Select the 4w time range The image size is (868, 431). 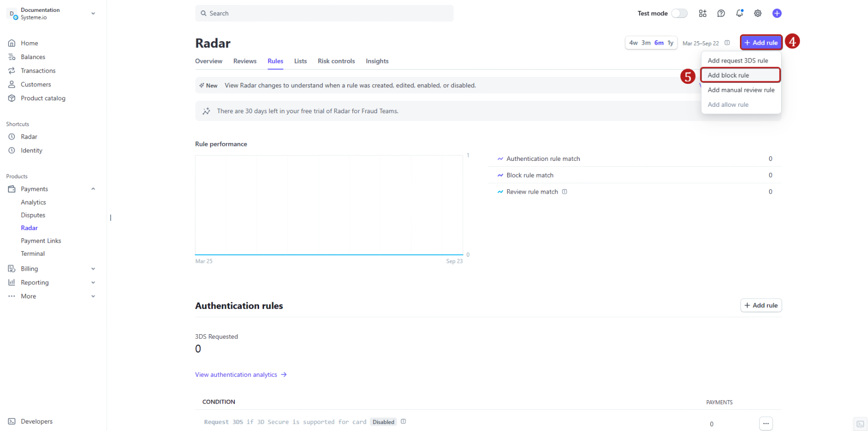(x=633, y=43)
